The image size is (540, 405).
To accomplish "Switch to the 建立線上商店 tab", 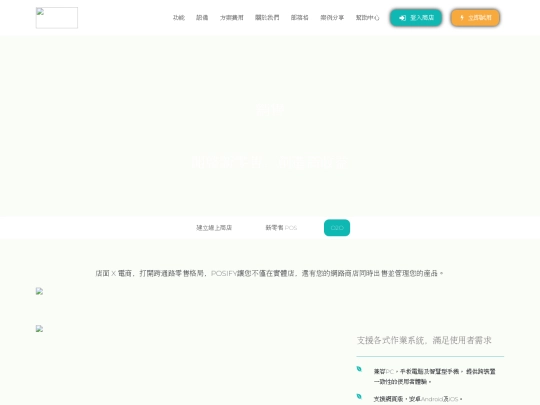I will (214, 228).
